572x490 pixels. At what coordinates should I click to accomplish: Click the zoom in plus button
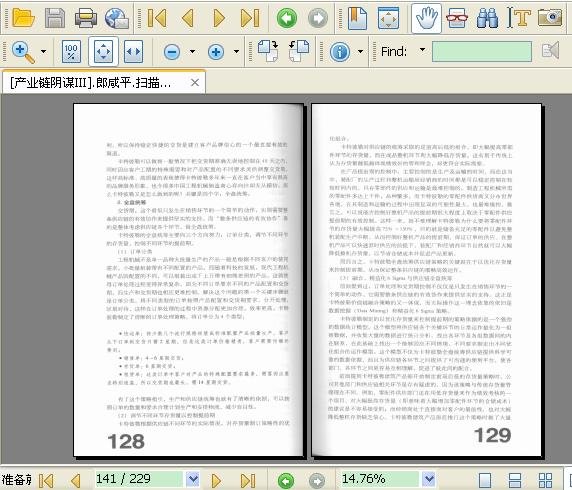click(x=216, y=52)
